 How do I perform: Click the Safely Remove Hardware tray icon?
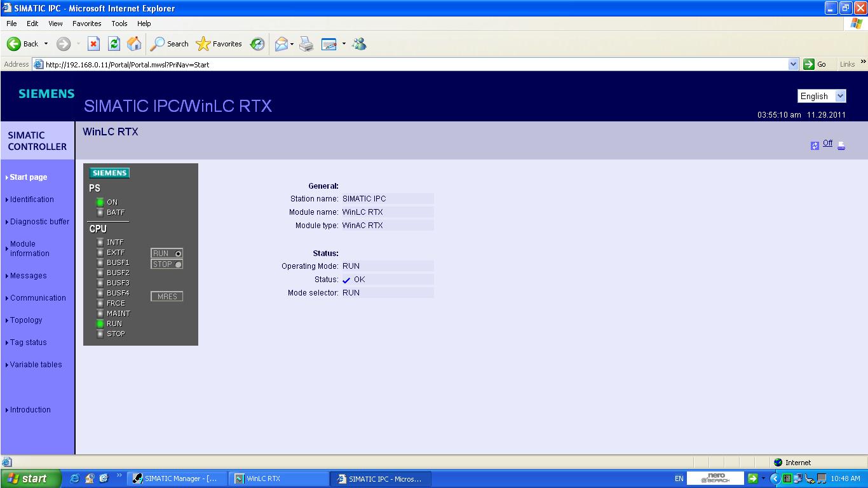click(x=810, y=478)
